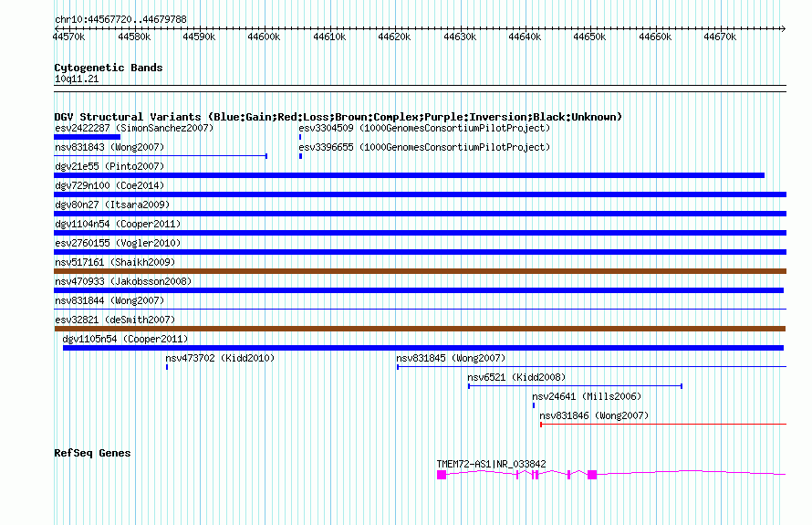Select the dgv21e55 blue variant bar
The height and width of the screenshot is (525, 812).
click(x=409, y=175)
